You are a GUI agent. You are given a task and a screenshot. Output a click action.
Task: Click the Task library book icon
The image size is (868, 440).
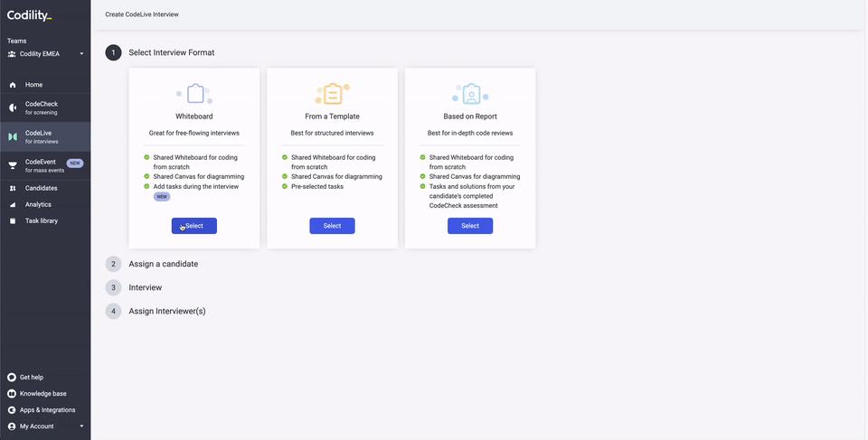coord(13,220)
